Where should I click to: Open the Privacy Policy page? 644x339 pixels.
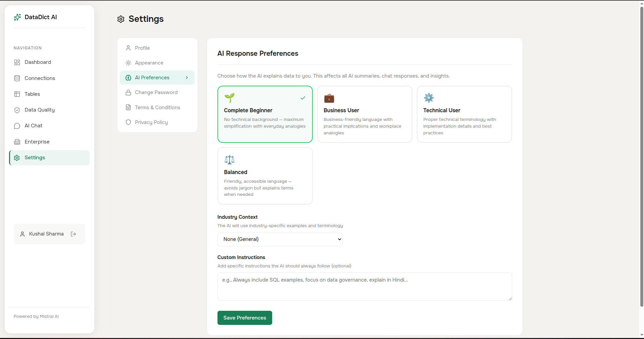pyautogui.click(x=151, y=122)
